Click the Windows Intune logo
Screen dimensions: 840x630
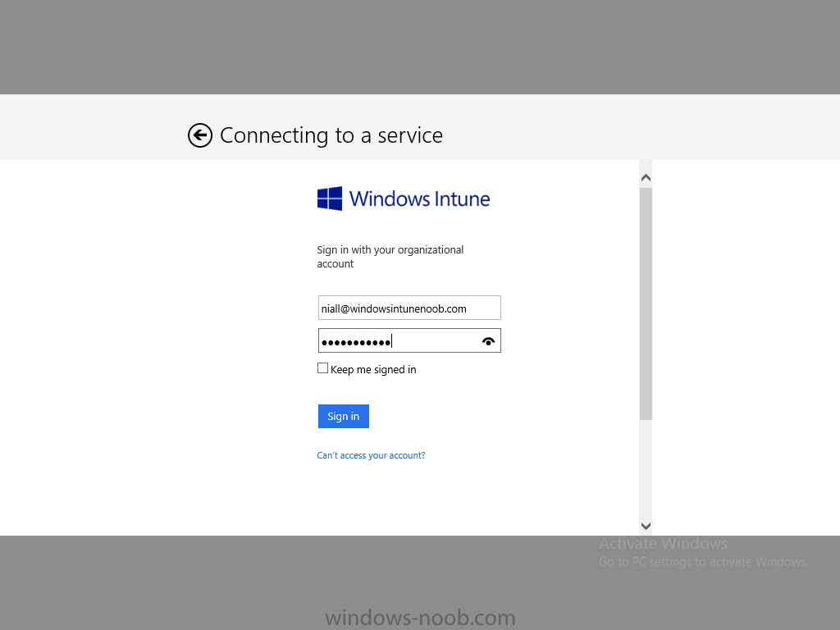coord(404,199)
